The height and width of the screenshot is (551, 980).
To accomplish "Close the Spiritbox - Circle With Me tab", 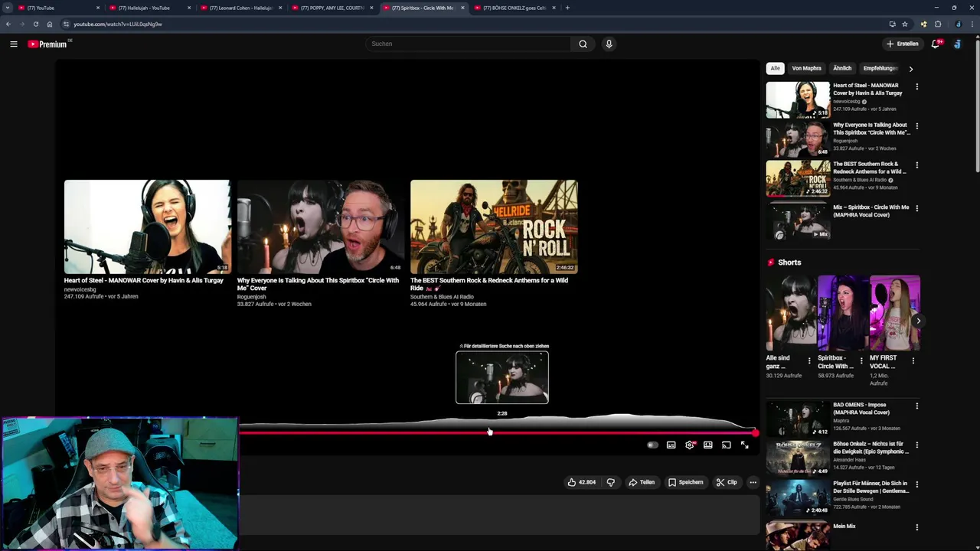I will [462, 8].
